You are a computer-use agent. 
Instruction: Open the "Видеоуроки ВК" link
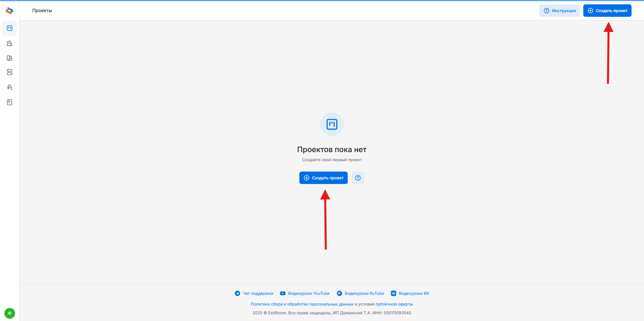pos(410,293)
